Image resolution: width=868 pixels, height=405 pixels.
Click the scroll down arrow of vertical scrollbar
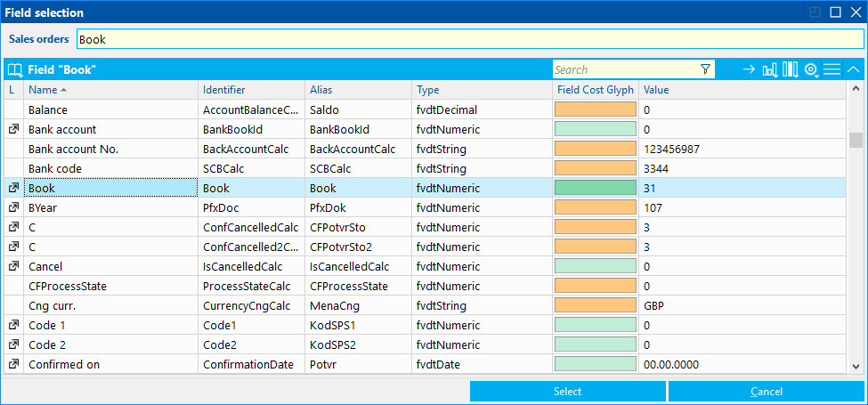(x=856, y=367)
